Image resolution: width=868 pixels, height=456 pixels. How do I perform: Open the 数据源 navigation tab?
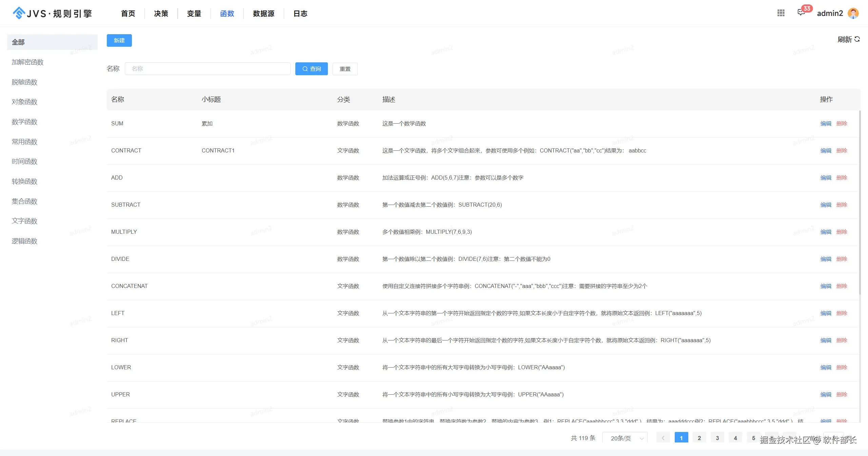263,14
